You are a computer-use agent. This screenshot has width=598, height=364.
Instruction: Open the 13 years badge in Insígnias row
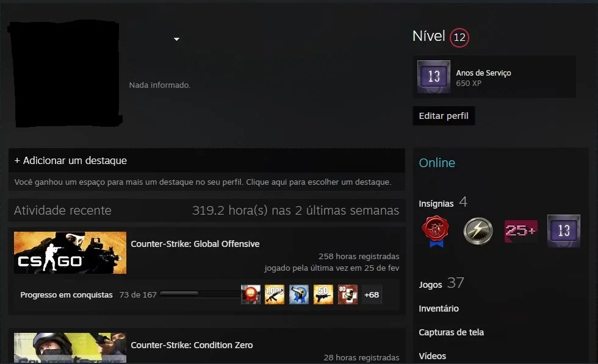(x=564, y=231)
